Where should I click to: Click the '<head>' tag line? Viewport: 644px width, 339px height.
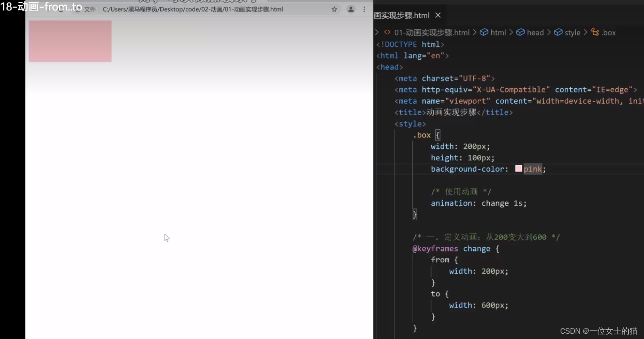click(389, 67)
